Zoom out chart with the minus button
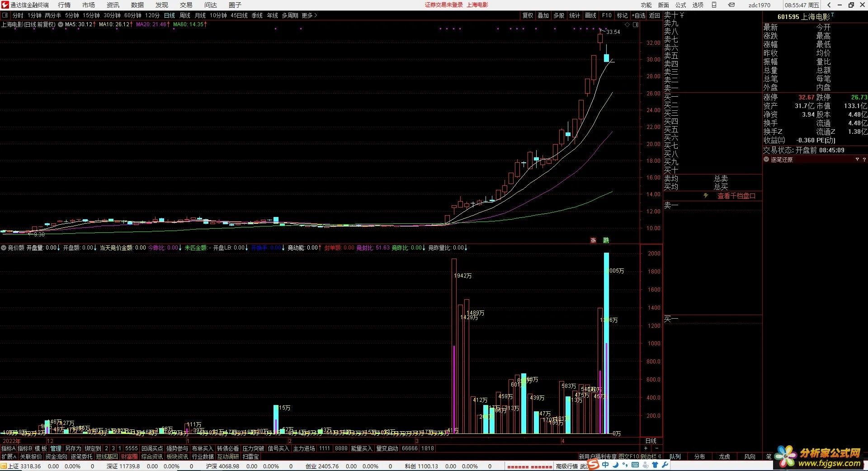The width and height of the screenshot is (868, 471). [657, 448]
